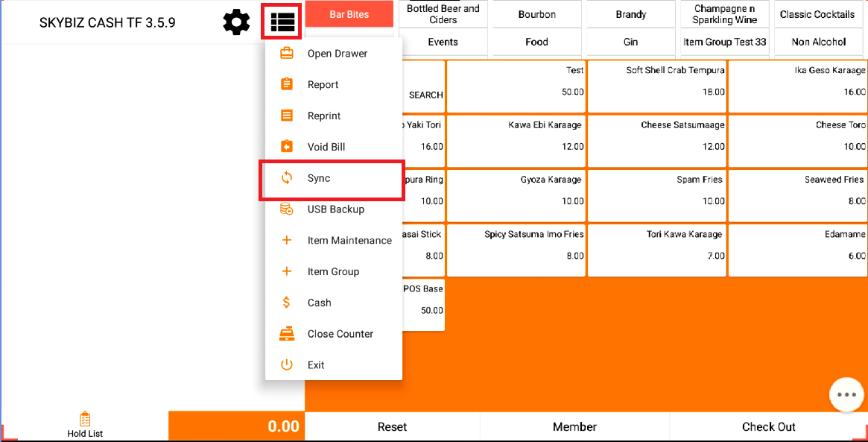
Task: Choose Item Maintenance menu entry
Action: (x=349, y=241)
